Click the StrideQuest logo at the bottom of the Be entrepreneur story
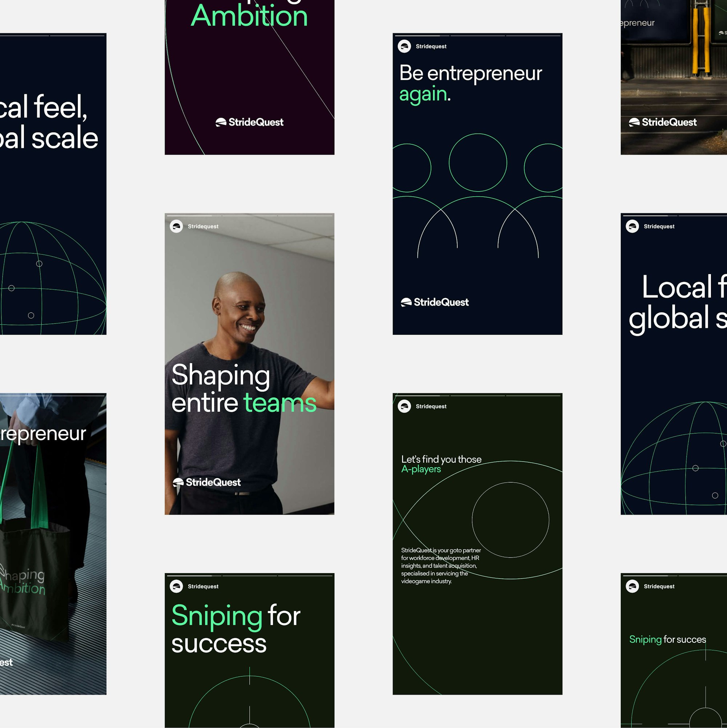Viewport: 727px width, 728px height. (434, 302)
